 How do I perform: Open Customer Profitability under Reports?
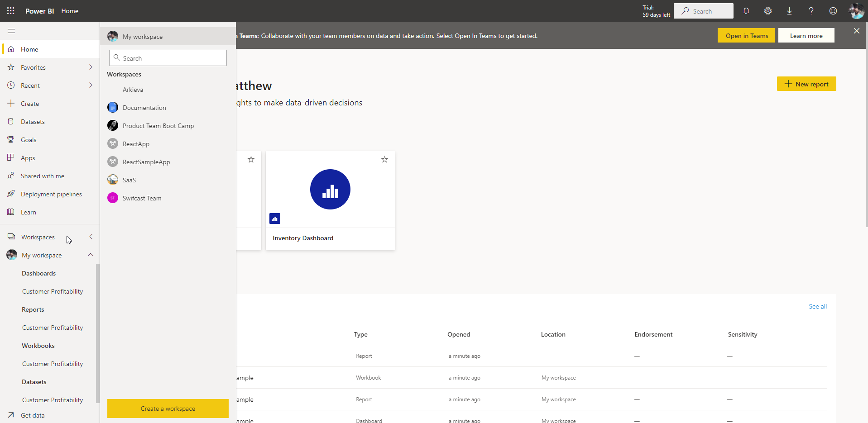click(53, 328)
